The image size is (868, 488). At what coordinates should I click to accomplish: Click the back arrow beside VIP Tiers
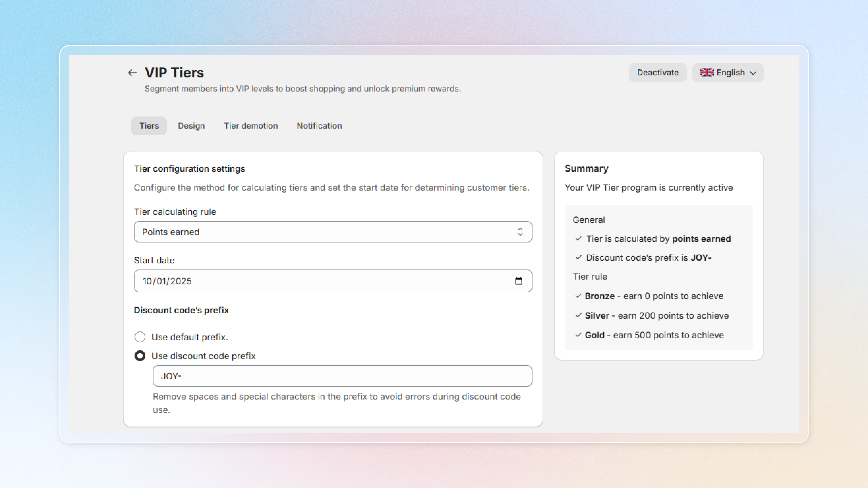coord(132,72)
